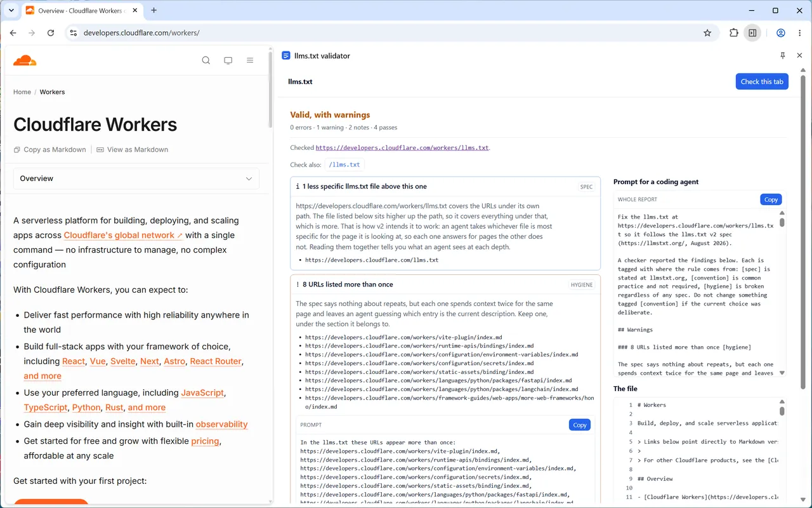
Task: Open the pricing link
Action: click(205, 441)
